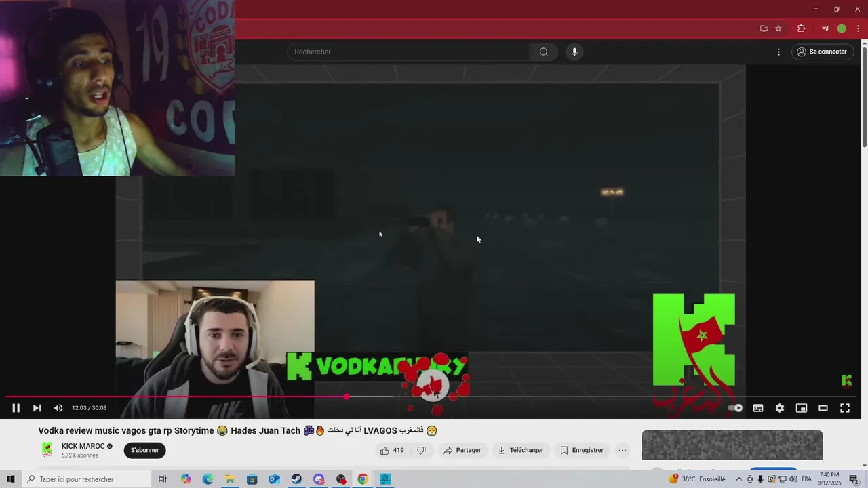Open Task View on the taskbar
The height and width of the screenshot is (488, 868).
[163, 479]
